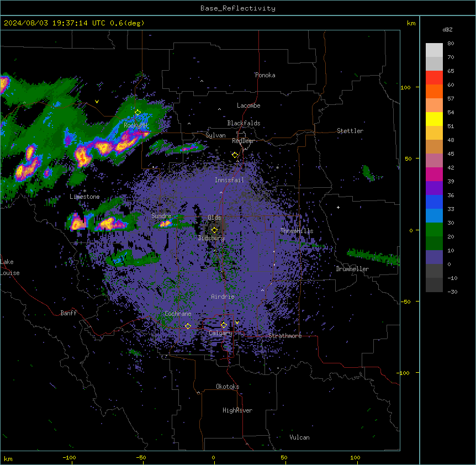Click the asterisk marker above Limestone label
This screenshot has width=476, height=465.
pyautogui.click(x=84, y=191)
